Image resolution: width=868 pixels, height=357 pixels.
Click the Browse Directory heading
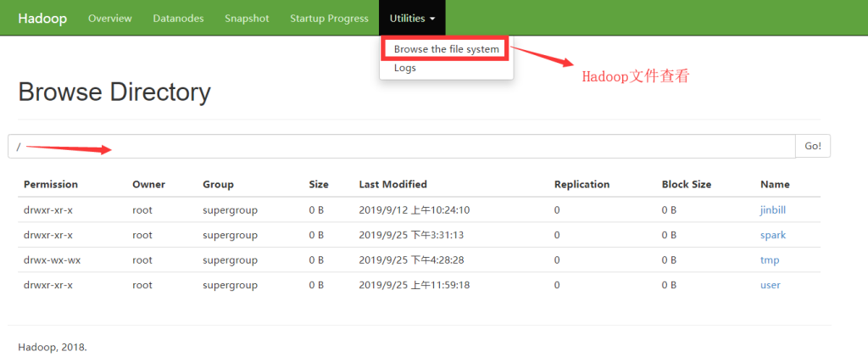click(114, 92)
